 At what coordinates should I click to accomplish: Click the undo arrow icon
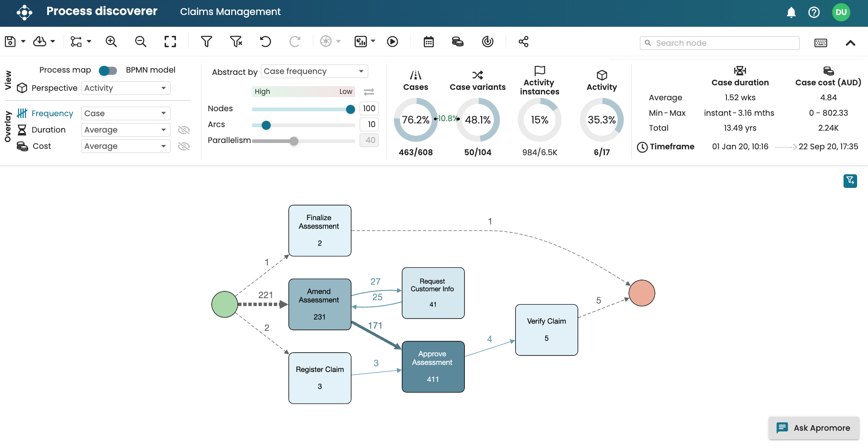coord(265,42)
